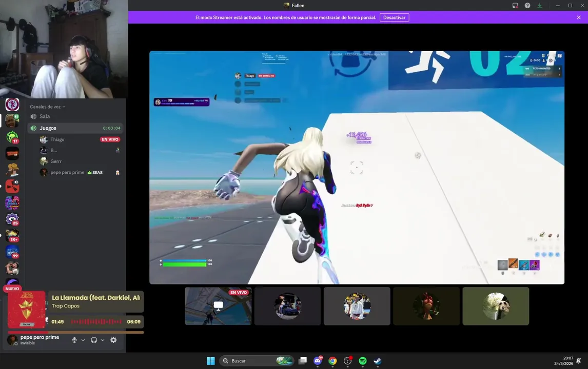Click Thiago's EN VIVO badge in the channel list
The image size is (588, 369).
[110, 139]
